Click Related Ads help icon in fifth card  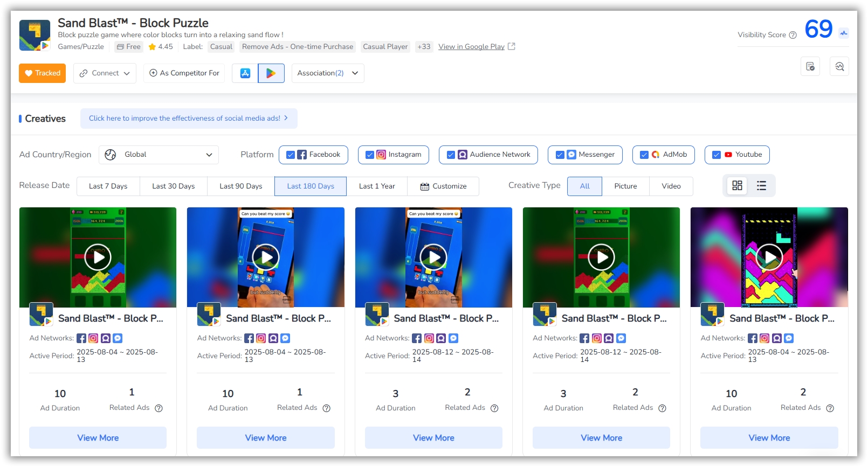[830, 408]
